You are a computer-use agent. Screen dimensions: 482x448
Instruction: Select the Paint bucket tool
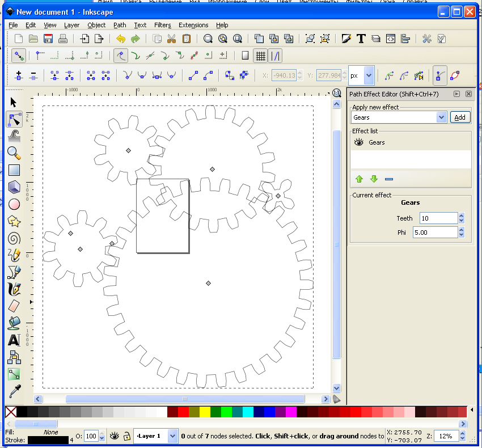(x=14, y=323)
